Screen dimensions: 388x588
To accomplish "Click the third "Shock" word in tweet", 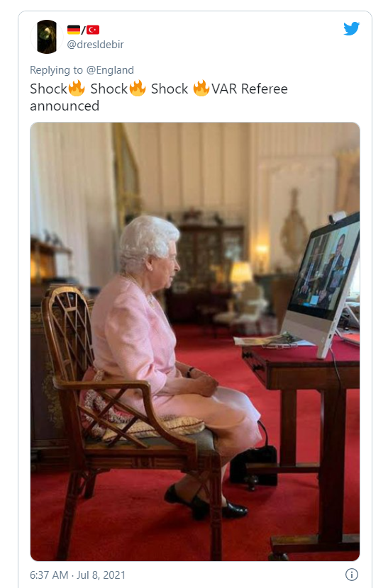I will click(x=170, y=89).
